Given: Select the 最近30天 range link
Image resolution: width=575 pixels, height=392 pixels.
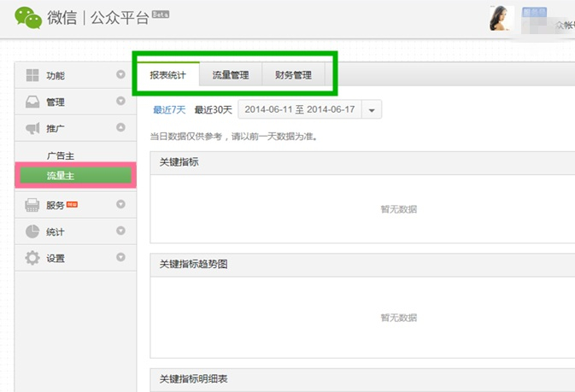Looking at the screenshot, I should point(213,110).
